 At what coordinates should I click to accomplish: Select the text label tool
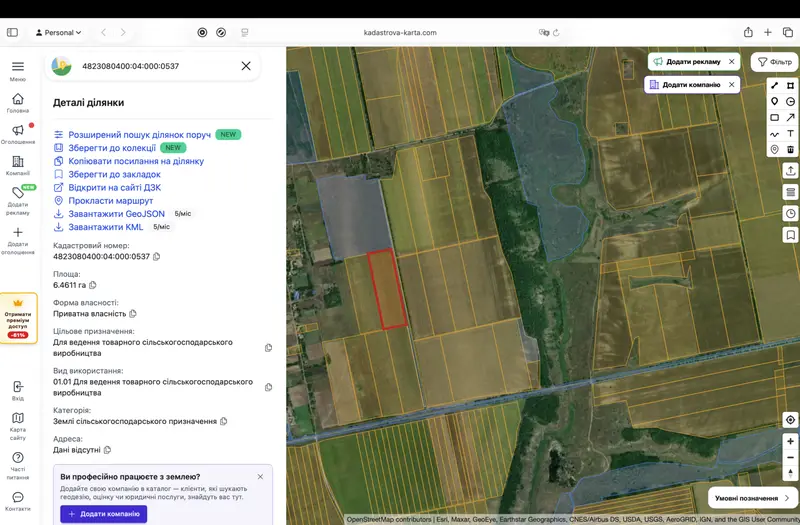click(790, 134)
